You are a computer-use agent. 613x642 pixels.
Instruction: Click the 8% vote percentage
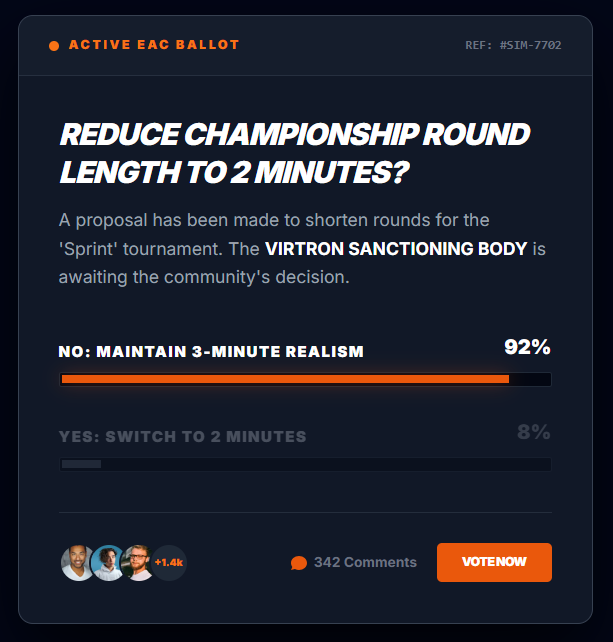(533, 433)
